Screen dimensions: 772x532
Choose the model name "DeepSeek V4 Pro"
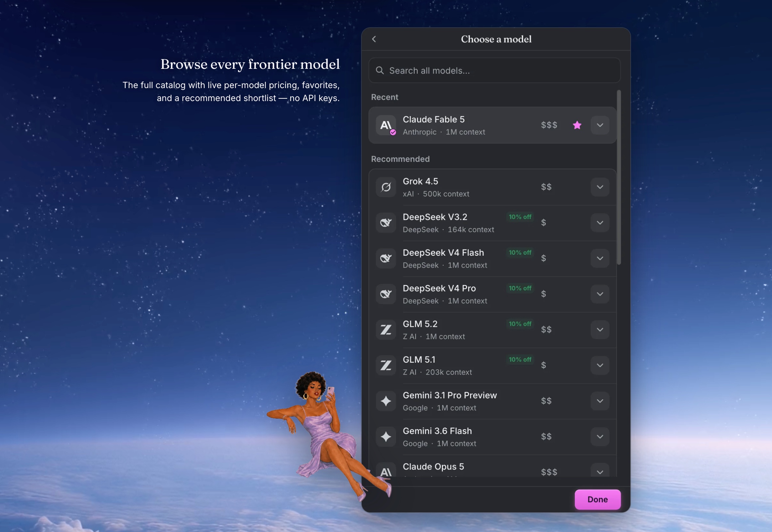[439, 288]
